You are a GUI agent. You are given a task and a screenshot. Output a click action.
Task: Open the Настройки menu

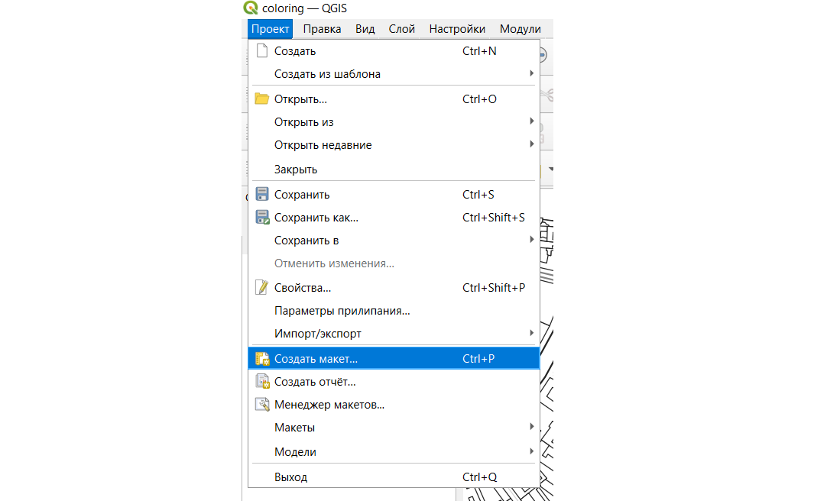[457, 29]
